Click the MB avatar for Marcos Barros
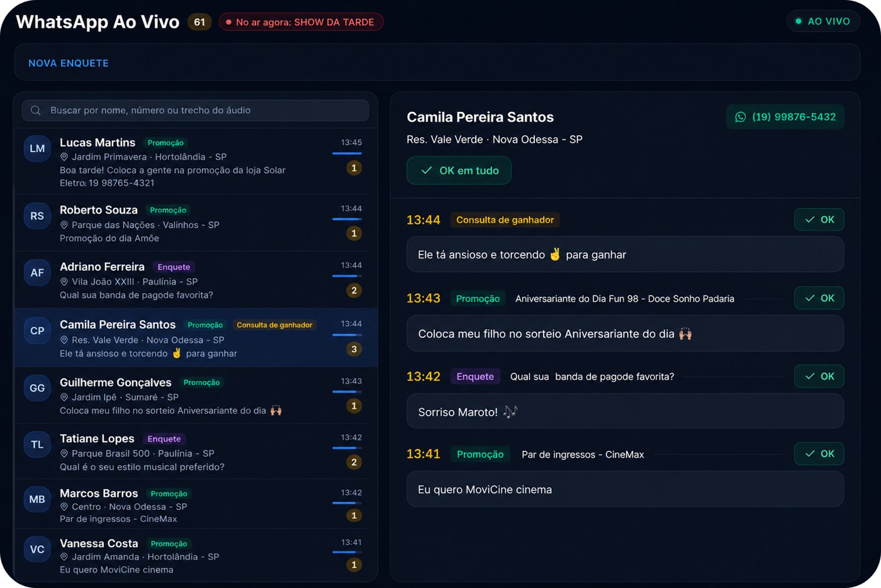881x588 pixels. pyautogui.click(x=37, y=499)
